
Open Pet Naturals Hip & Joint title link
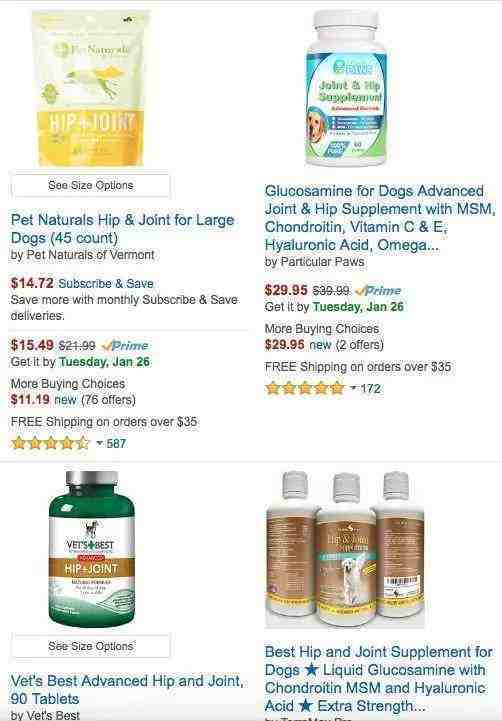point(123,229)
